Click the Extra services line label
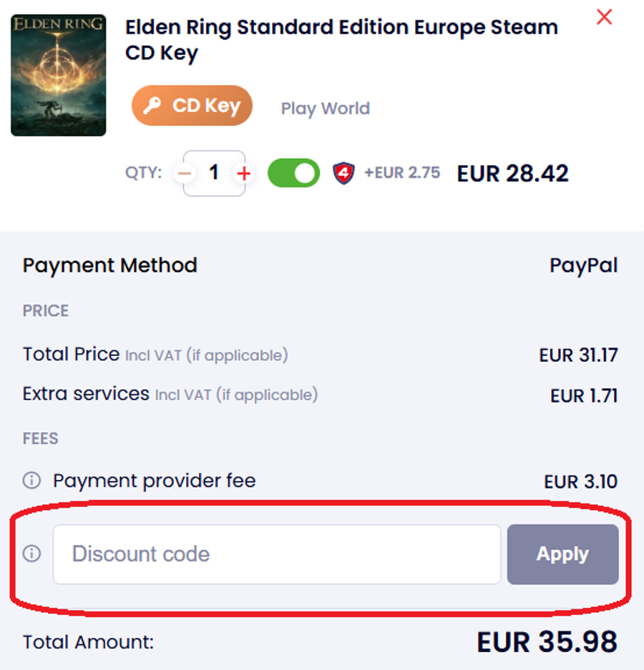 (86, 394)
